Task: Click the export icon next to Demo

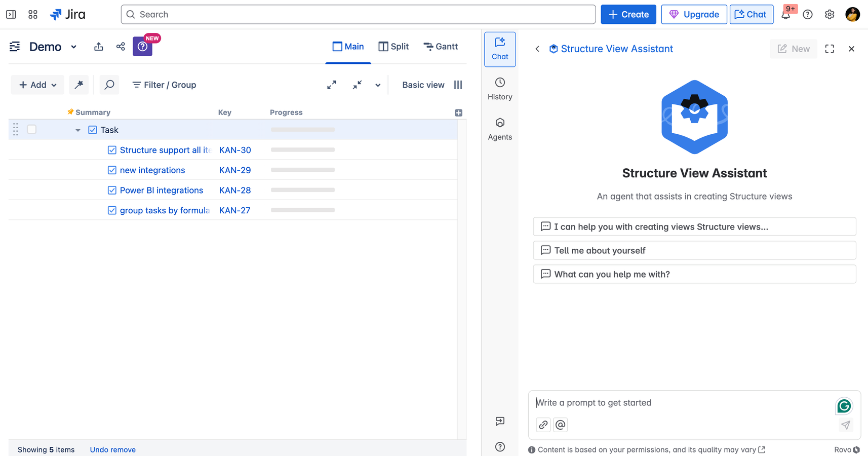Action: 99,47
